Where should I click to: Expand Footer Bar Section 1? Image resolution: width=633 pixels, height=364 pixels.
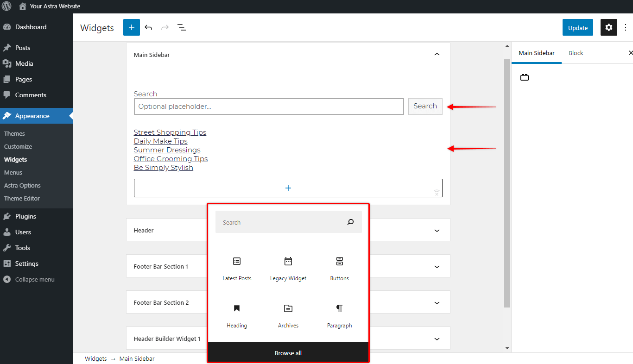click(x=436, y=266)
